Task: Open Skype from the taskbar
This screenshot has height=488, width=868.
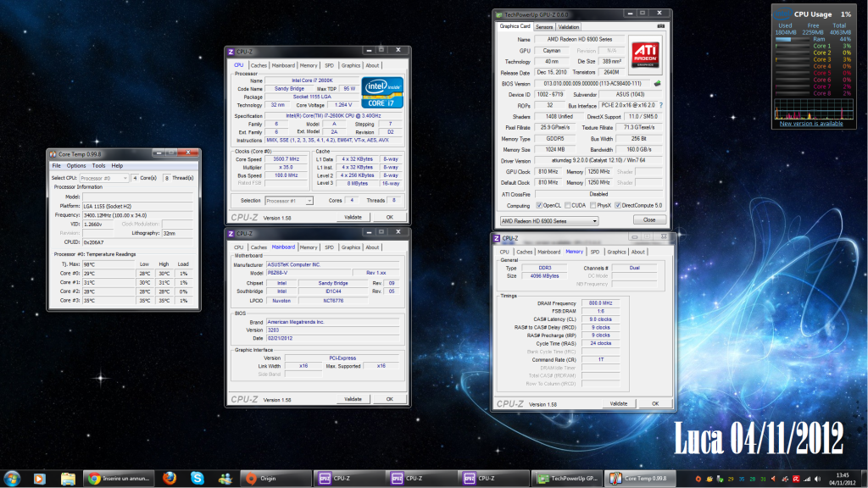Action: (197, 478)
